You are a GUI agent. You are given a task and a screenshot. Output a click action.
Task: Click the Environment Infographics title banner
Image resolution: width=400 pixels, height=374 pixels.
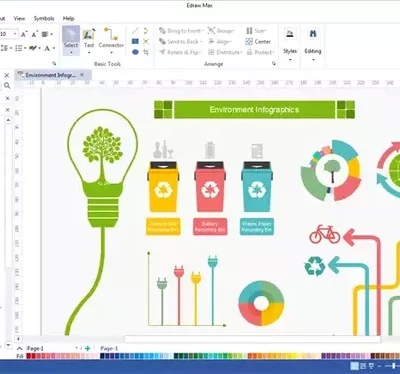click(x=254, y=110)
